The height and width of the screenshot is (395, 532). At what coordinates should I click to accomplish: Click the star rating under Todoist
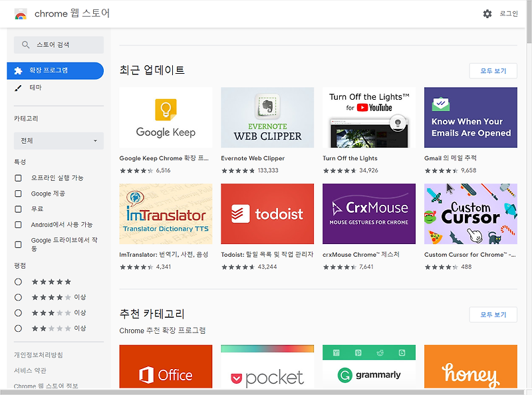(x=238, y=267)
